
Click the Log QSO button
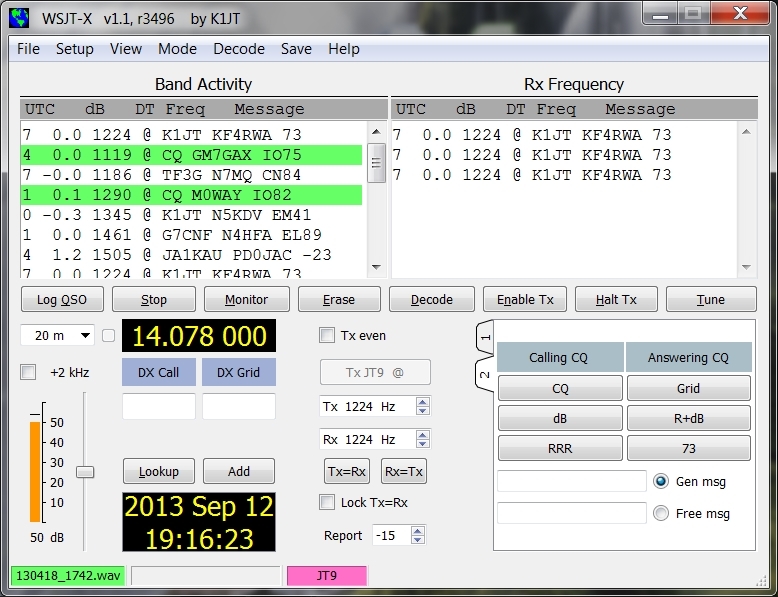tap(61, 299)
